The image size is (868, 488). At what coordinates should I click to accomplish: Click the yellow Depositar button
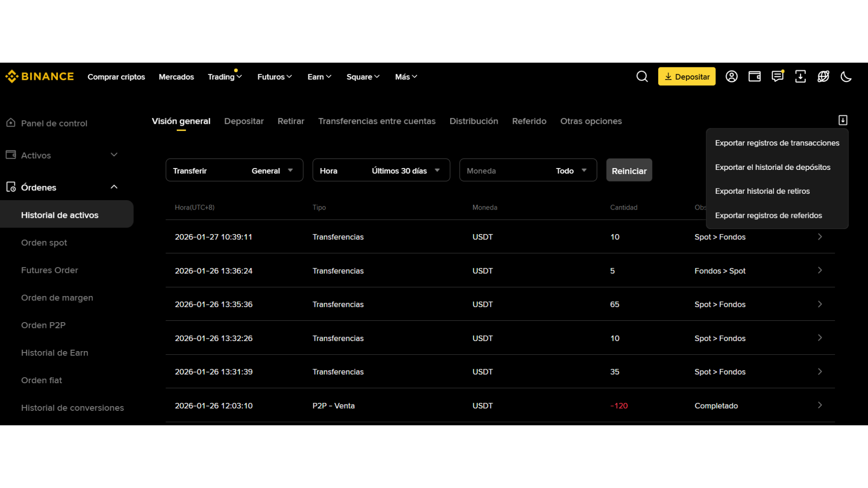point(687,76)
